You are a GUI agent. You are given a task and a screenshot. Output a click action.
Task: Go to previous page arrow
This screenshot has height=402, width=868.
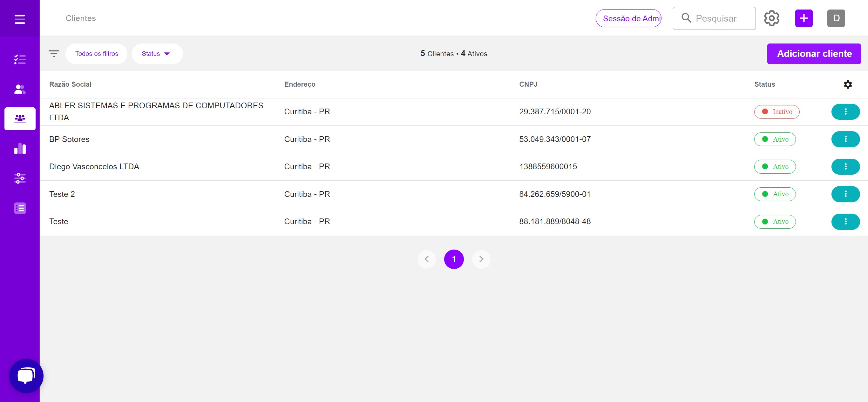pyautogui.click(x=427, y=259)
